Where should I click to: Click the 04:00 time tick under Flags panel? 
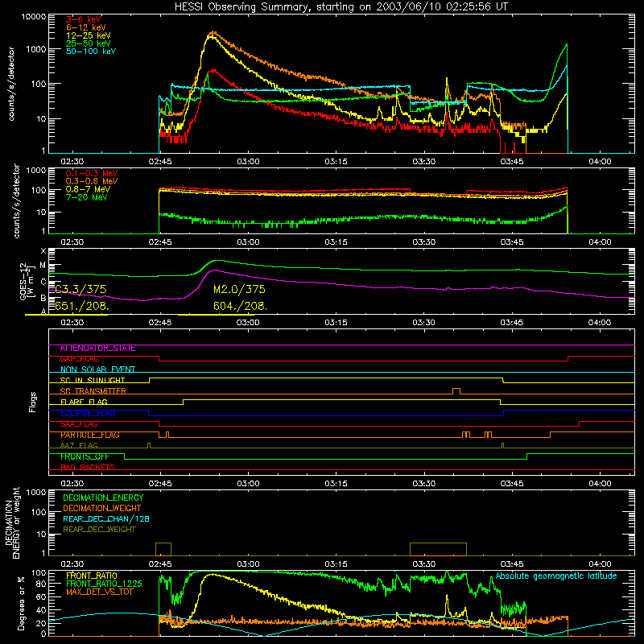coord(600,484)
